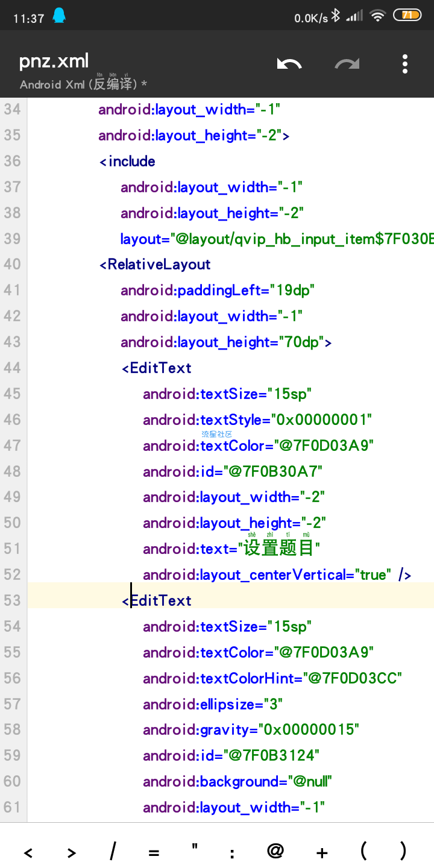Select line number 40 in the gutter
Image resolution: width=434 pixels, height=868 pixels.
pos(12,264)
